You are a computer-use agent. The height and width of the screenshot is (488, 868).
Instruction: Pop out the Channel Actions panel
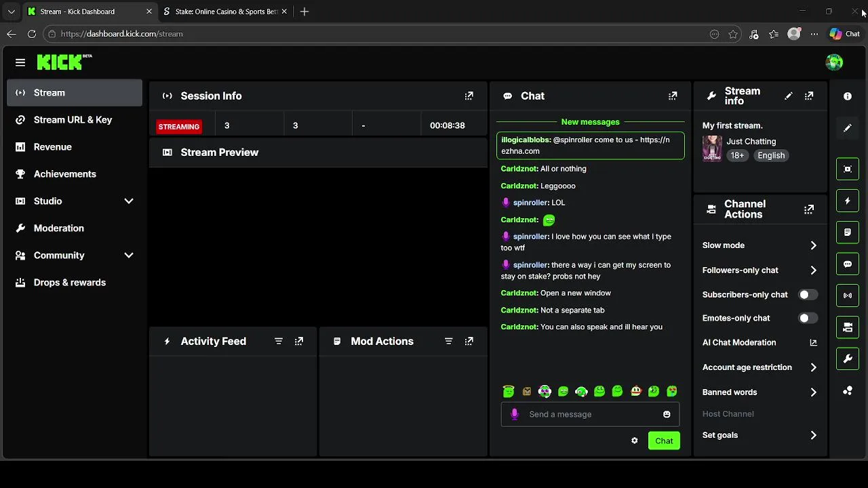(x=809, y=209)
